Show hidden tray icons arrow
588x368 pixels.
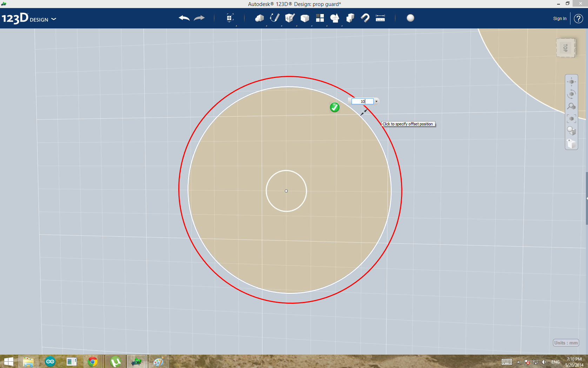pos(518,362)
